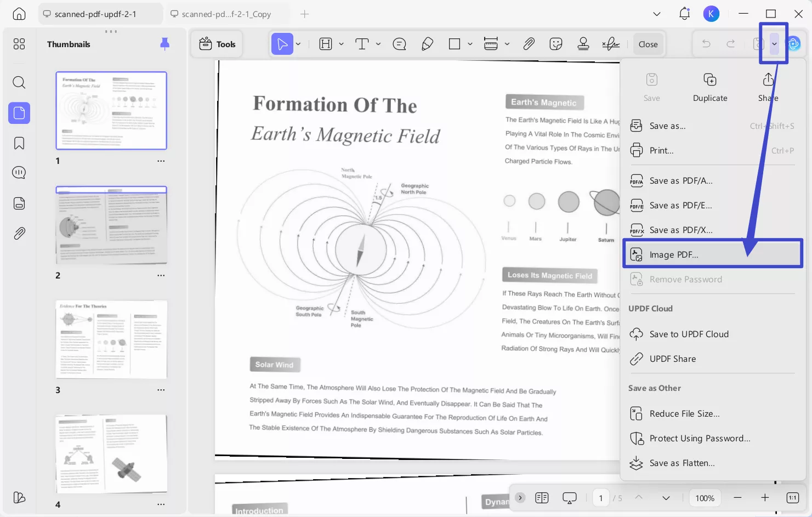Open the Shape tool dropdown arrow
The image size is (812, 517).
469,44
